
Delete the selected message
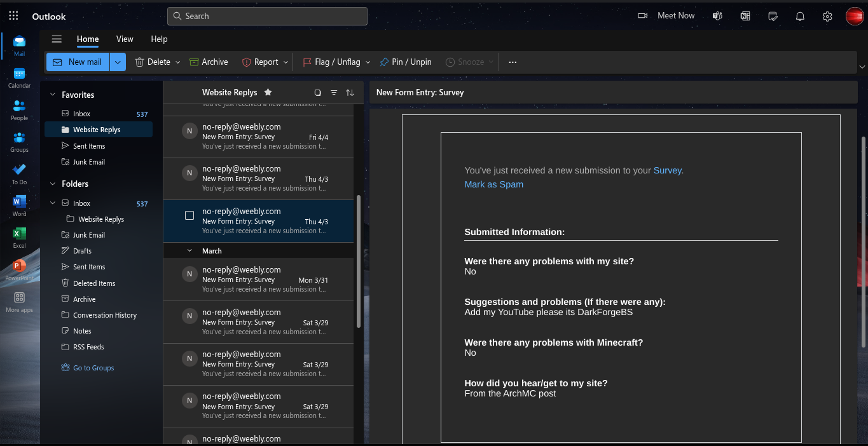coord(153,62)
